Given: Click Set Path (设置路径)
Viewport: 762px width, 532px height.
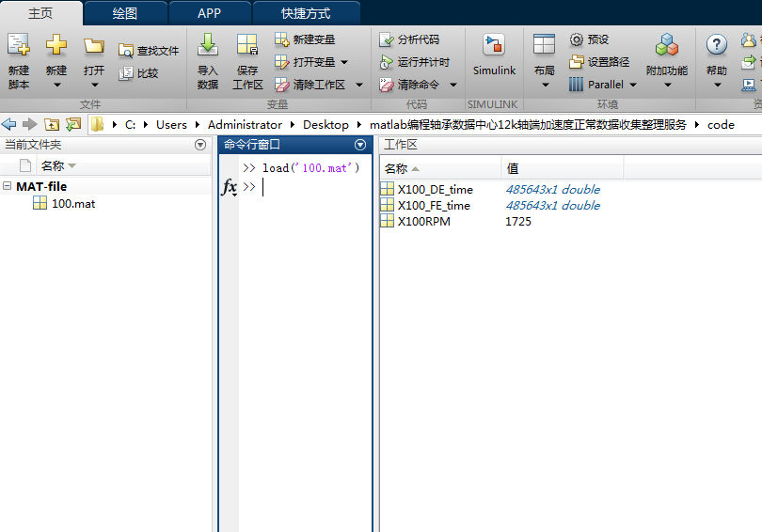Looking at the screenshot, I should tap(599, 62).
